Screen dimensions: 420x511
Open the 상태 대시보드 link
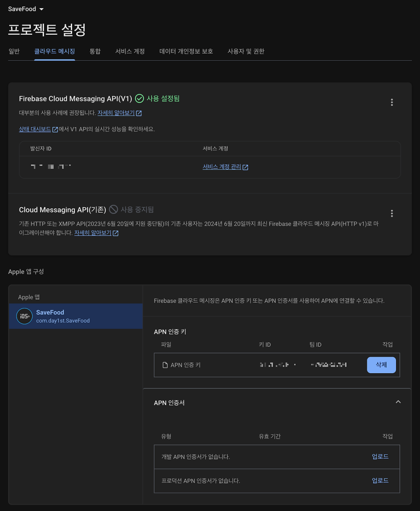tap(35, 129)
